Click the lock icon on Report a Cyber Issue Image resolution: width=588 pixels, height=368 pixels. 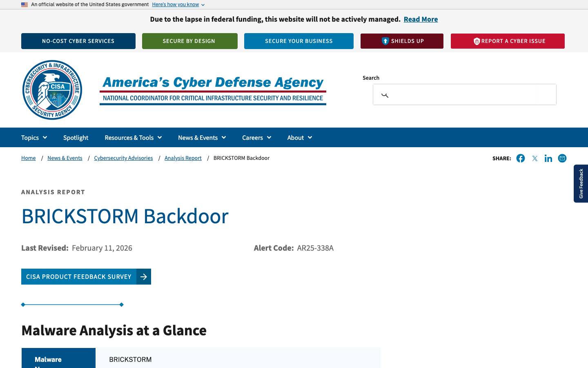(x=477, y=41)
